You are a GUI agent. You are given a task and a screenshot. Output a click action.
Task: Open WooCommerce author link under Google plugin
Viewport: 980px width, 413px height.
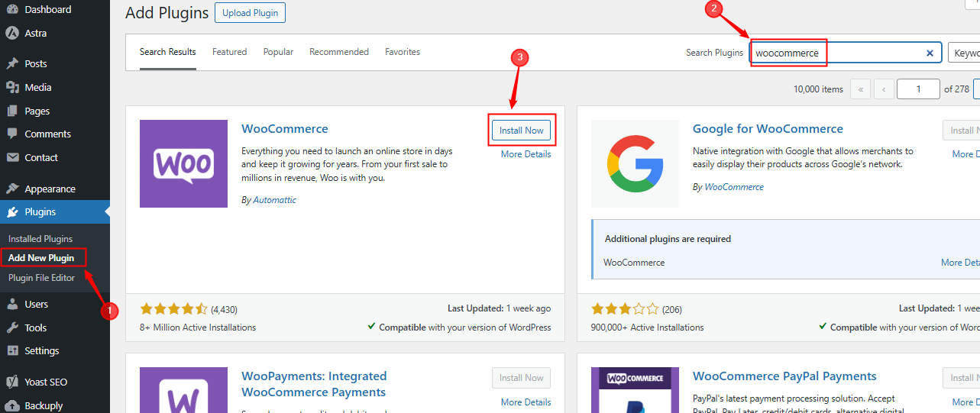734,187
